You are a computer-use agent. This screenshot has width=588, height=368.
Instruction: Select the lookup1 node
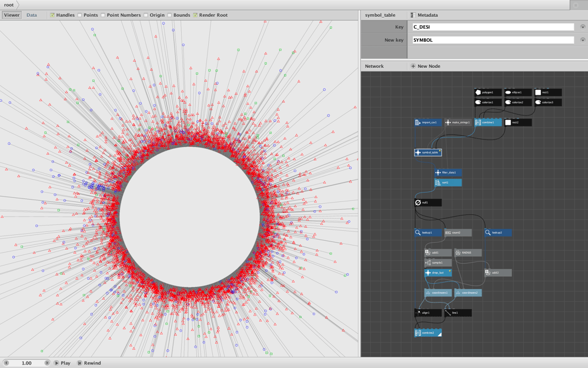pos(428,233)
